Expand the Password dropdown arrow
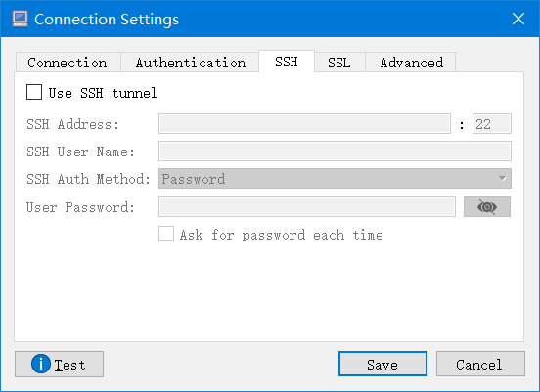Image resolution: width=540 pixels, height=392 pixels. click(503, 178)
